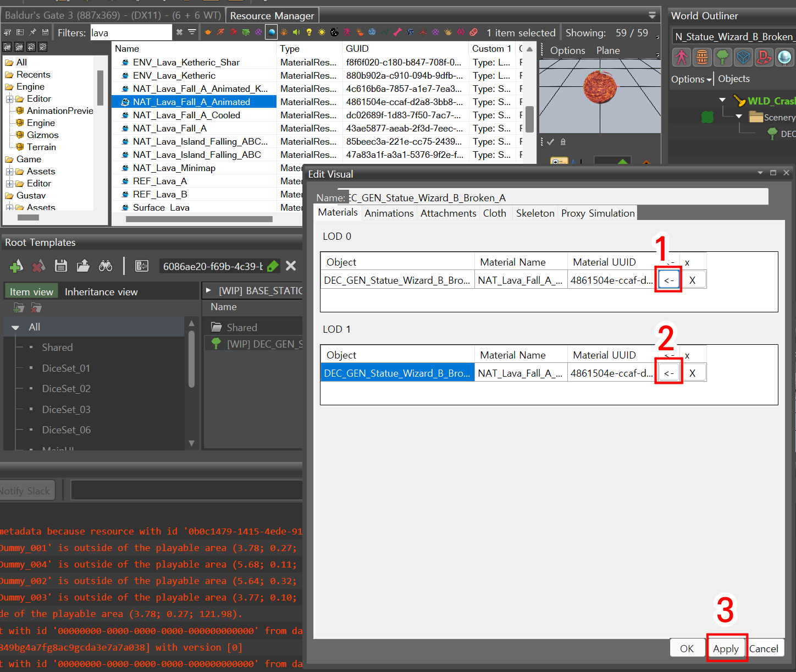Select NAT_Lava_Fall_A_Cooled in resource list
The width and height of the screenshot is (796, 672).
point(186,115)
